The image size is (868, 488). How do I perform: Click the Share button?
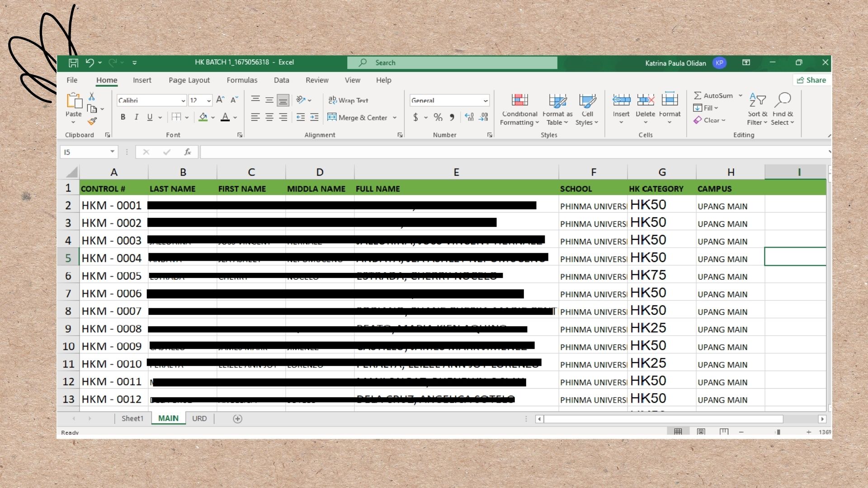pyautogui.click(x=811, y=80)
